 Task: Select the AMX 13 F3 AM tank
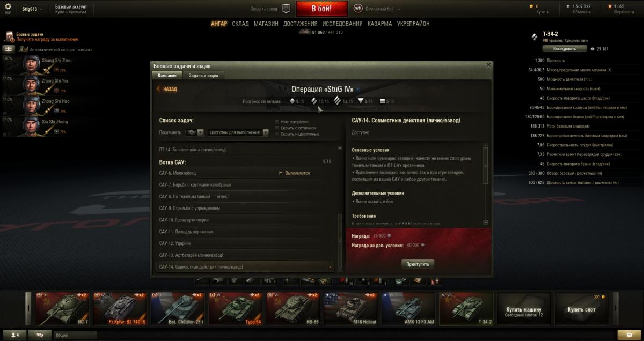point(409,309)
